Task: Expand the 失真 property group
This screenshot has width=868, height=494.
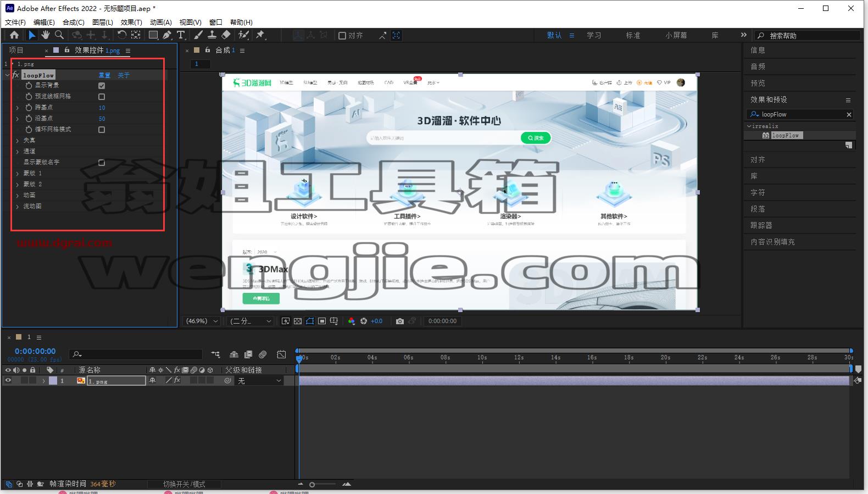Action: click(18, 141)
